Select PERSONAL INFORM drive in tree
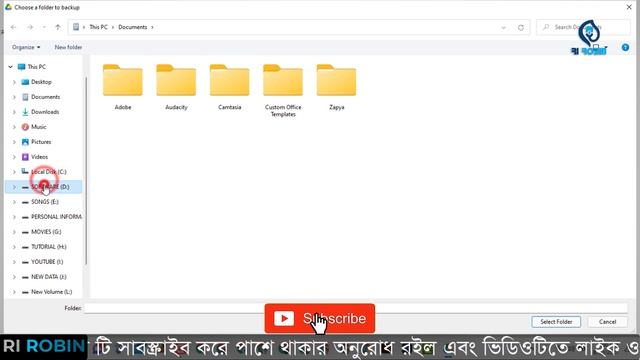 click(56, 217)
